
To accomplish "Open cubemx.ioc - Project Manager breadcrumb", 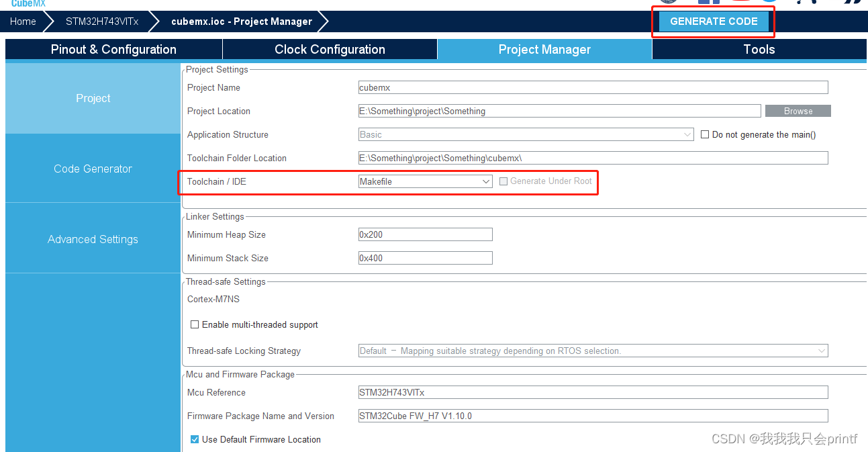I will 242,21.
